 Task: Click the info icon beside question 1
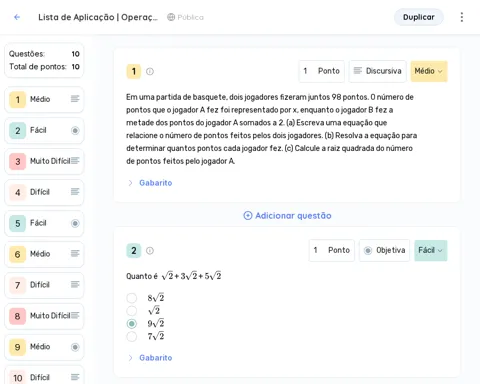point(150,71)
